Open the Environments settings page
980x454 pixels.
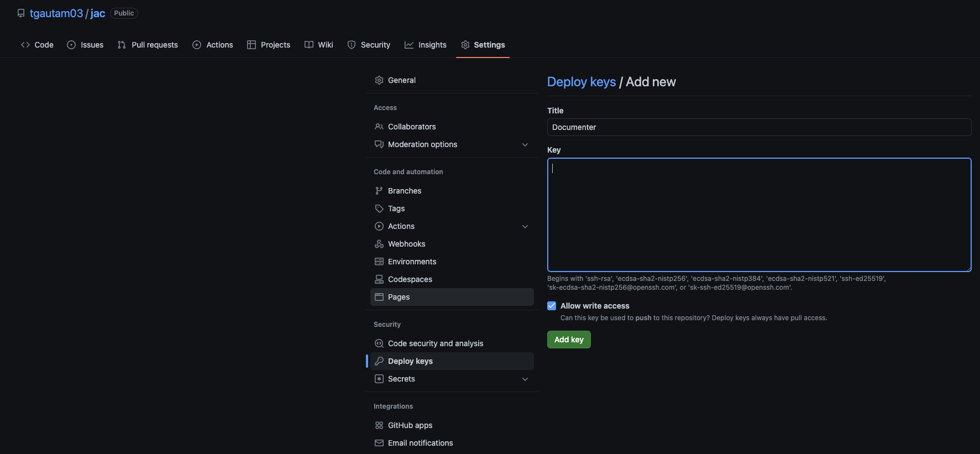click(452, 262)
